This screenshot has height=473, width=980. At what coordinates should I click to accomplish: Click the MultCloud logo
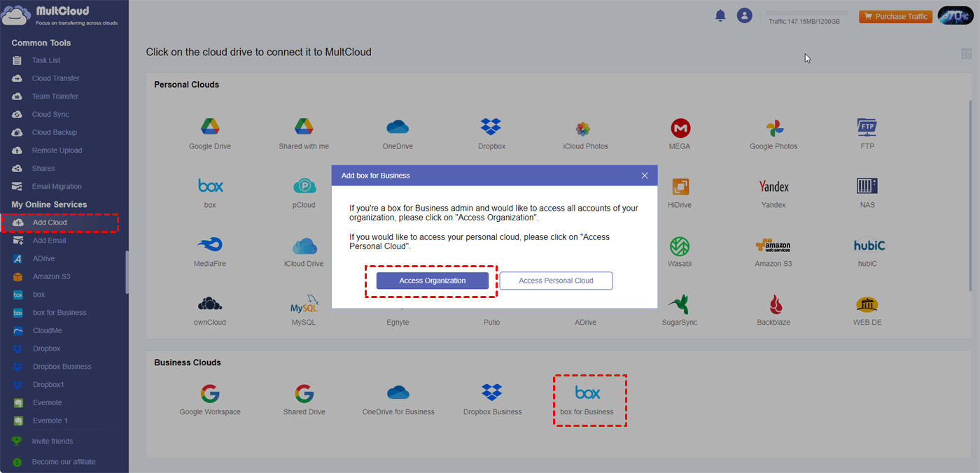[x=60, y=16]
